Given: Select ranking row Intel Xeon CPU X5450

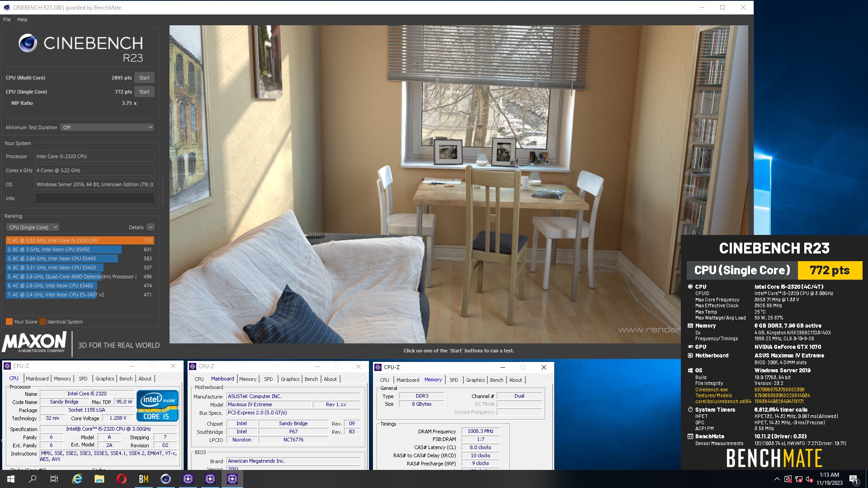Looking at the screenshot, I should click(80, 249).
